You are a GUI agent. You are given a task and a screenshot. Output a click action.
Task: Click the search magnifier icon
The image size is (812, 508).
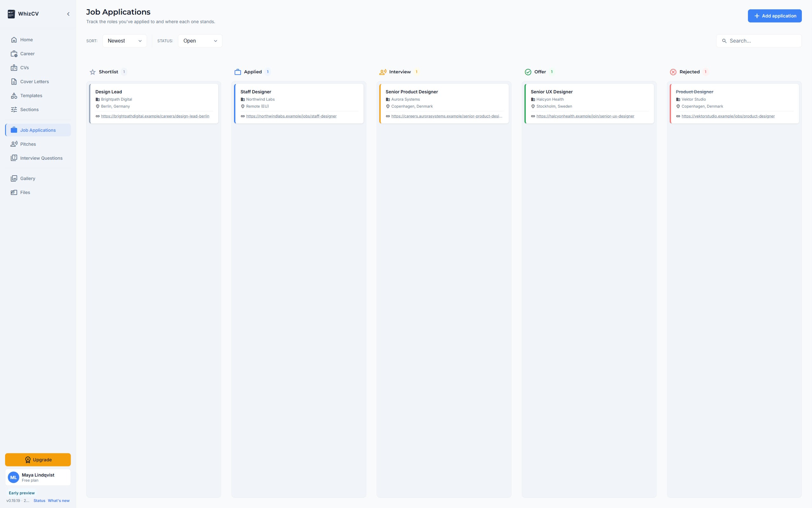[x=724, y=41]
